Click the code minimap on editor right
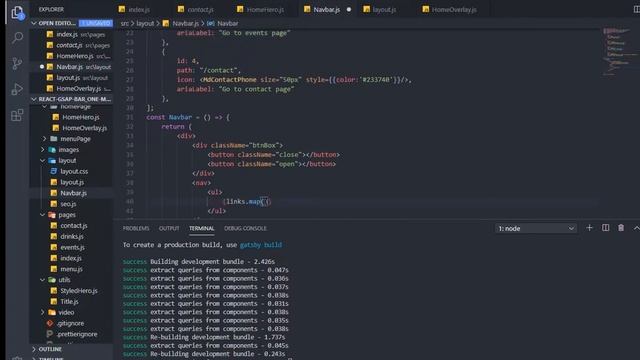This screenshot has height=360, width=640. [x=620, y=52]
